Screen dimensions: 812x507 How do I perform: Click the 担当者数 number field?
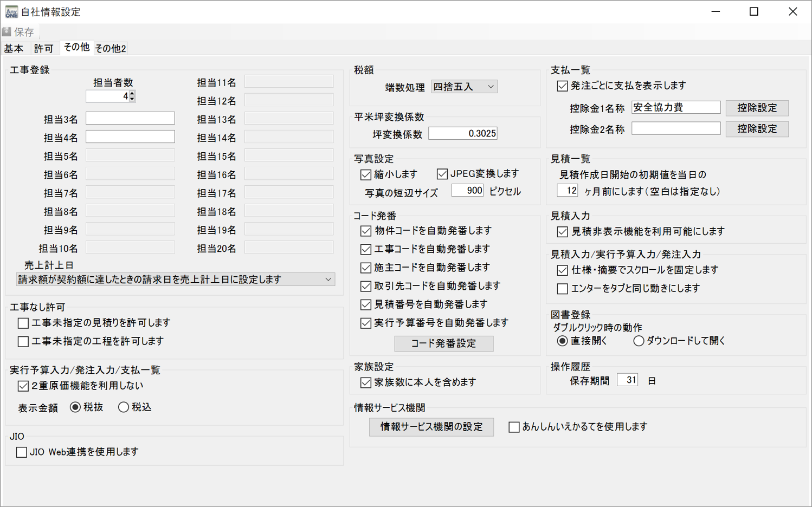(107, 96)
